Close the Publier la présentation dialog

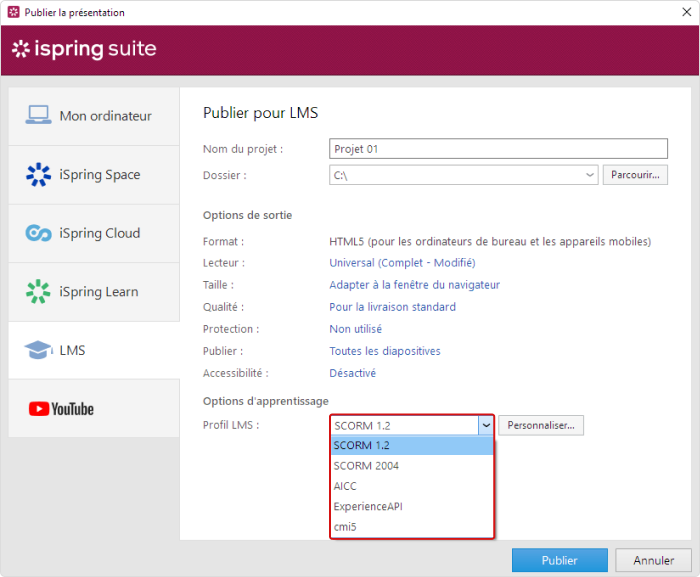pyautogui.click(x=687, y=12)
